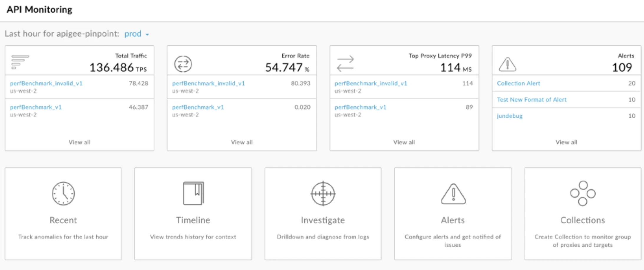View all in Total Traffic card

pyautogui.click(x=80, y=142)
